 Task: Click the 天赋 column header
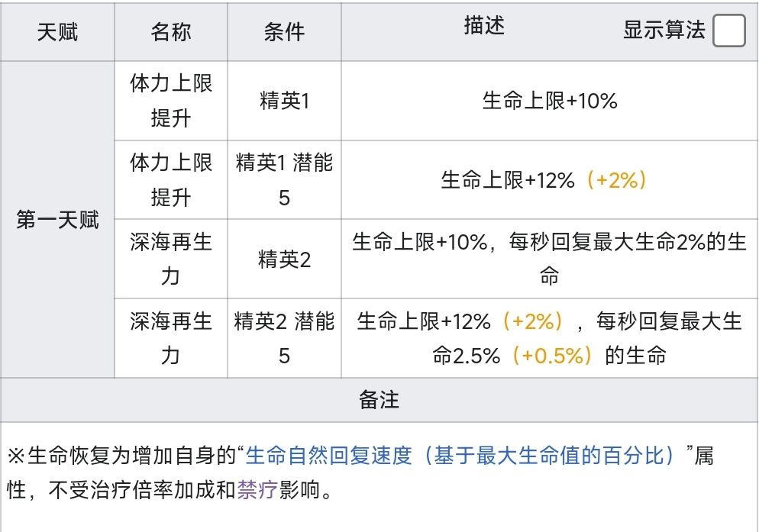pos(57,32)
